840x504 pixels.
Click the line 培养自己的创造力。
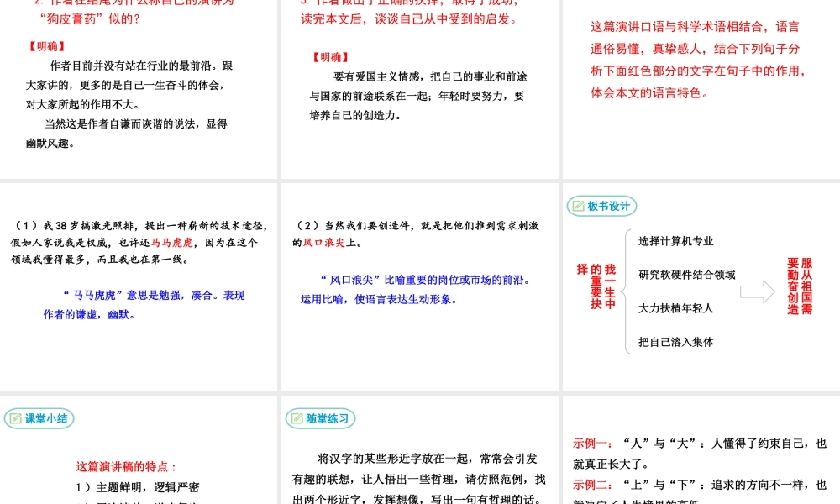(355, 115)
